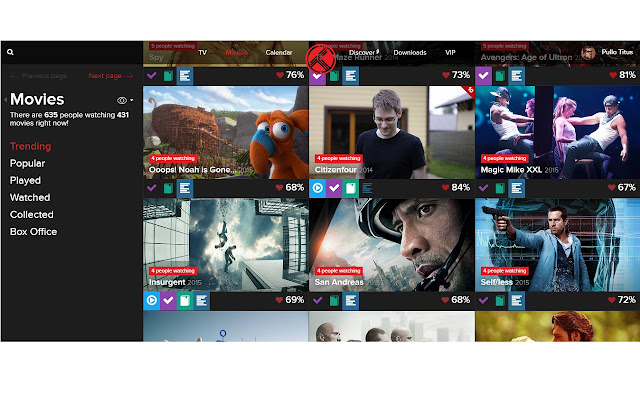Go to Previous page link
The width and height of the screenshot is (640, 400).
click(x=39, y=76)
